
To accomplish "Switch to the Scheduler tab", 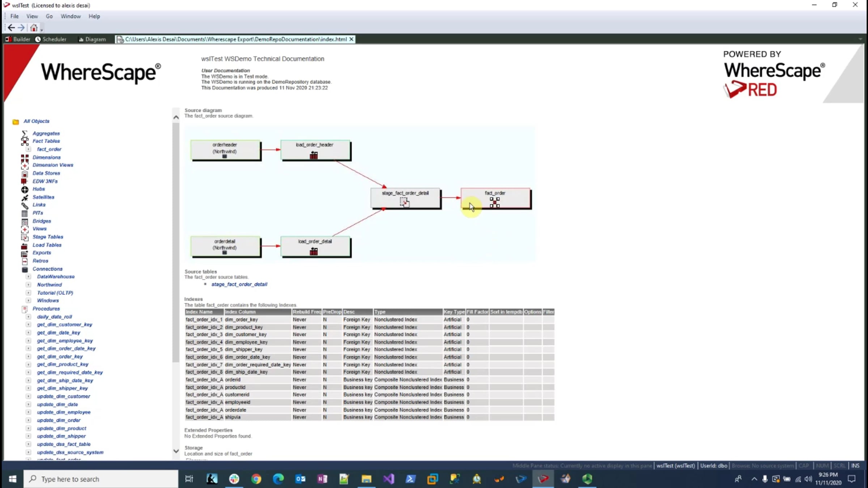I will point(51,39).
